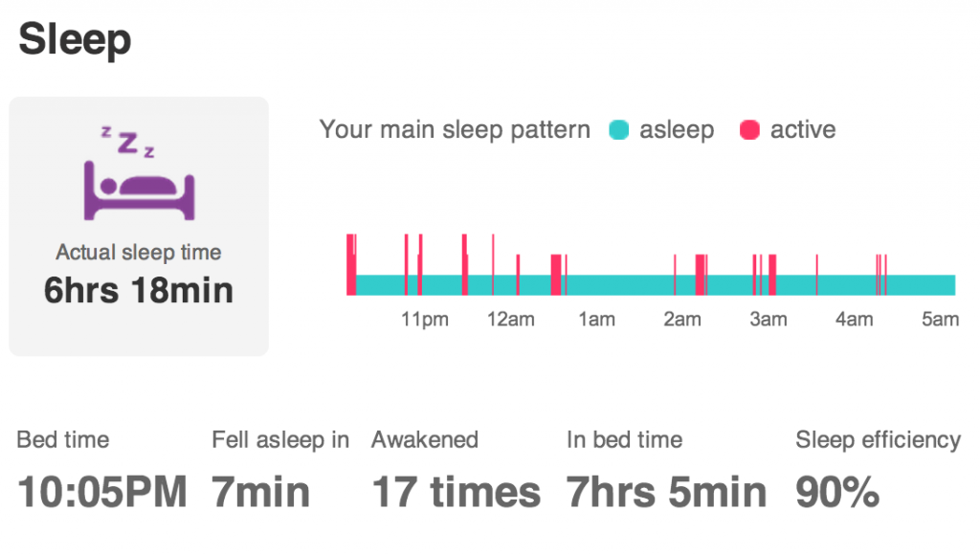
Task: Click the Actual sleep time card
Action: click(x=139, y=226)
